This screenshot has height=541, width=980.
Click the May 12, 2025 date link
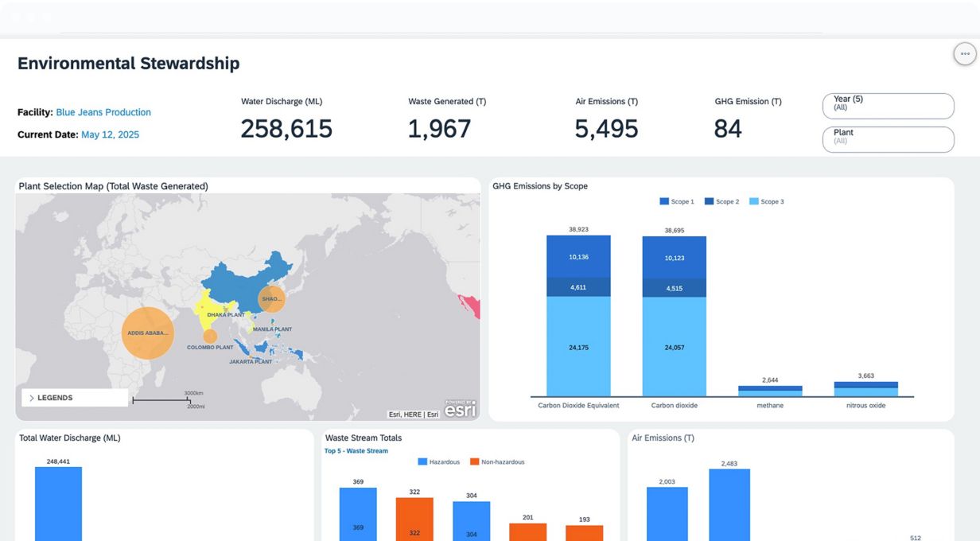110,134
